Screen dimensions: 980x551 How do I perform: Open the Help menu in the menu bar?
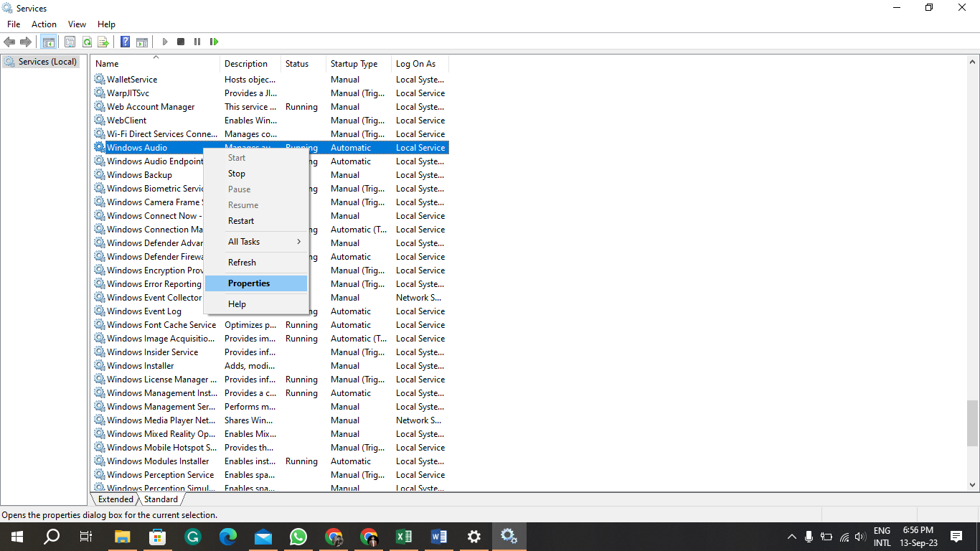point(106,24)
